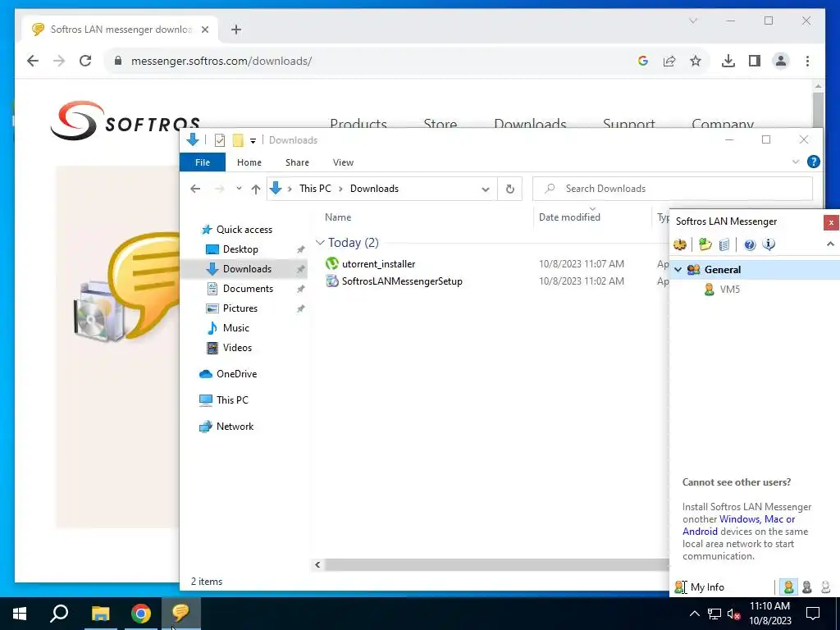This screenshot has height=630, width=840.
Task: Follow the Windows download link in Messenger
Action: pyautogui.click(x=739, y=519)
